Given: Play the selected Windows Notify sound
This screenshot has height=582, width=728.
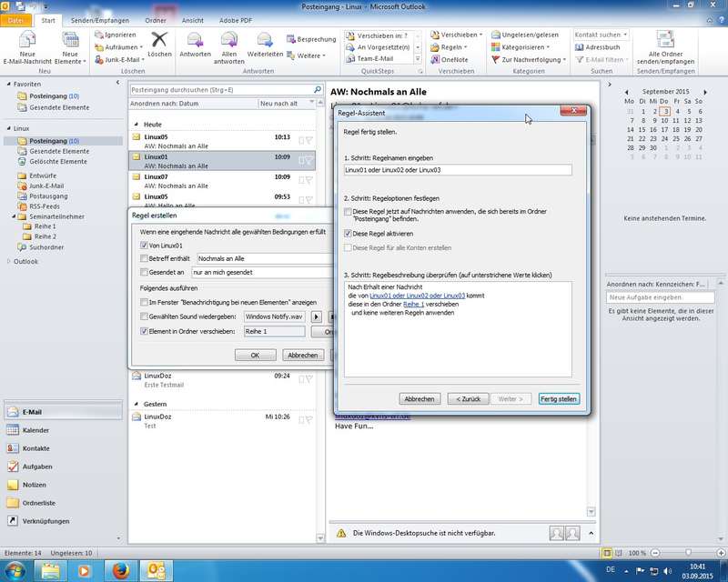Looking at the screenshot, I should point(317,316).
